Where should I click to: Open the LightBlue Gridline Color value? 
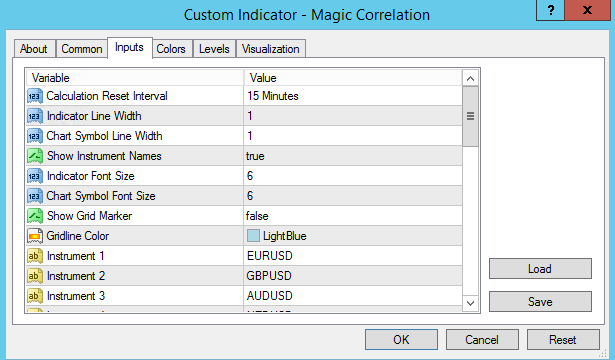(353, 236)
